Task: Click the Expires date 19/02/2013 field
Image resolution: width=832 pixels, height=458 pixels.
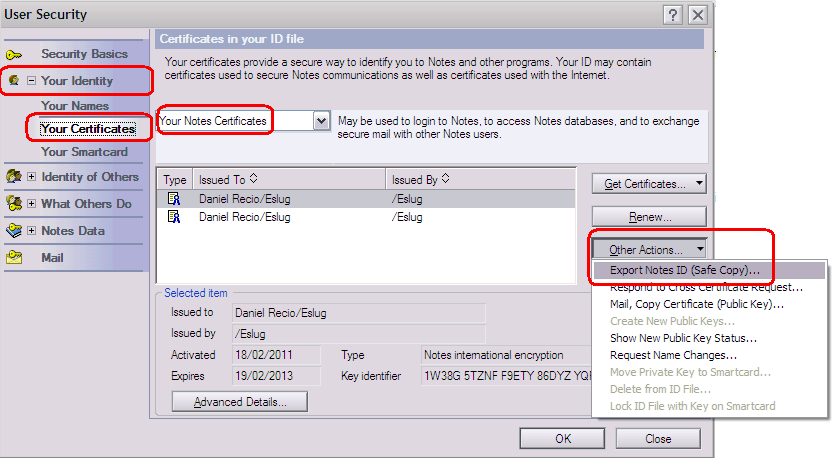Action: pos(276,376)
